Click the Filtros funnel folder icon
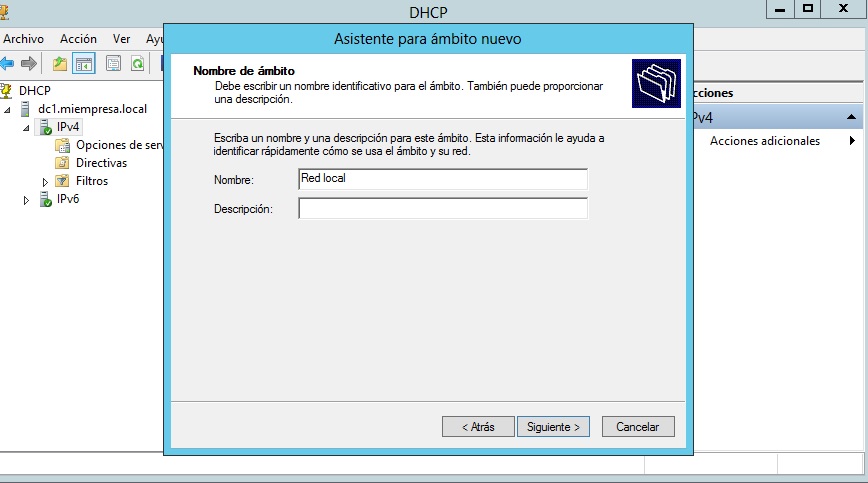This screenshot has width=868, height=483. [63, 181]
